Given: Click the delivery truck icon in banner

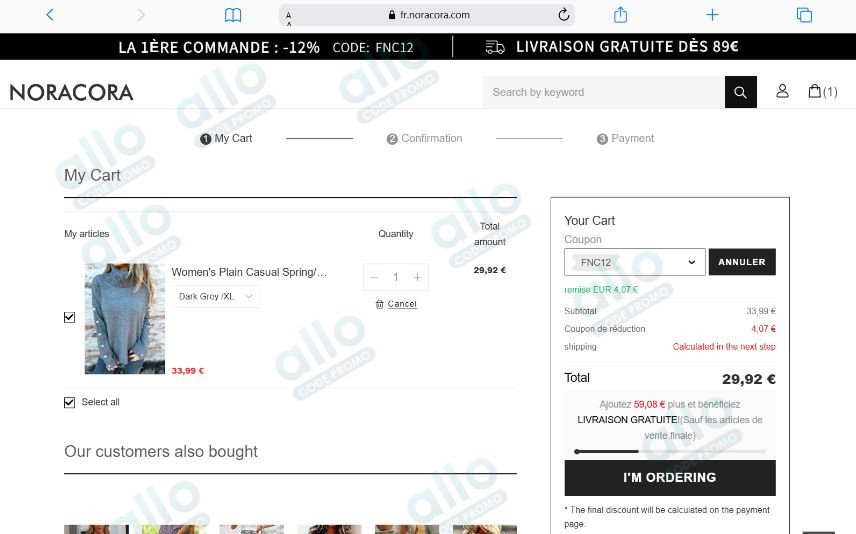Looking at the screenshot, I should [495, 47].
